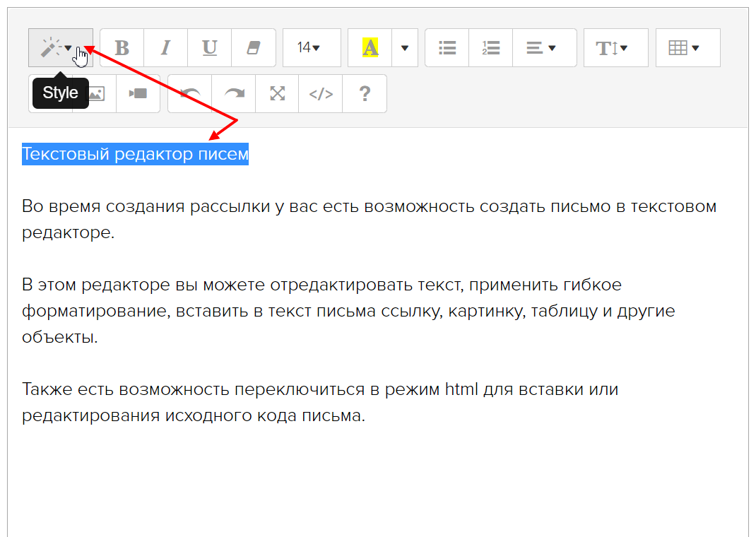Redo the last undone edit

(x=234, y=93)
